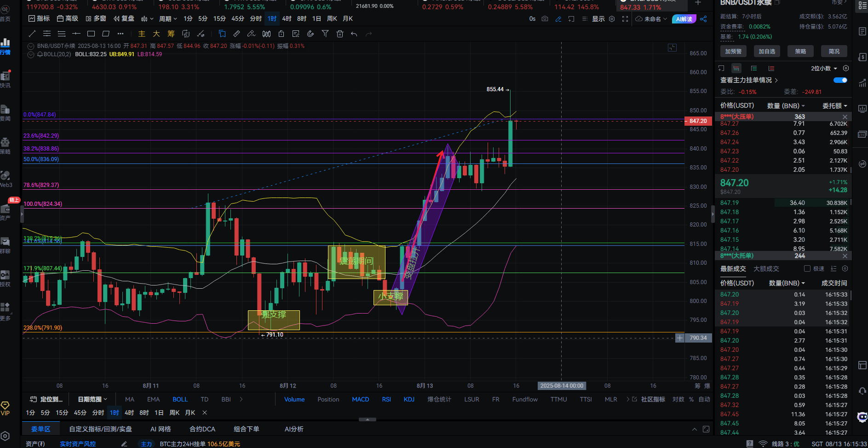Toggle the Position sub-indicator
This screenshot has width=868, height=448.
click(328, 399)
